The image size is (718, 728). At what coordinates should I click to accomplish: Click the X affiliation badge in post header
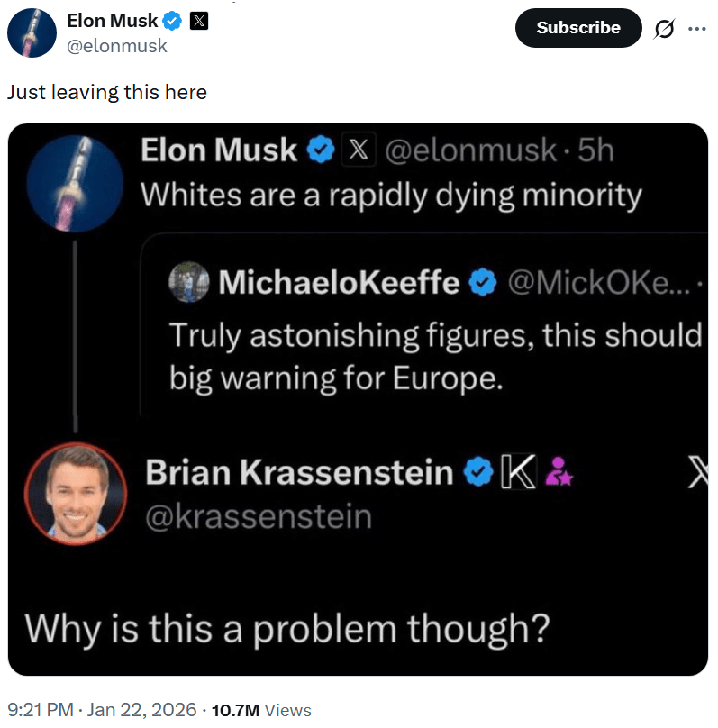click(x=199, y=21)
